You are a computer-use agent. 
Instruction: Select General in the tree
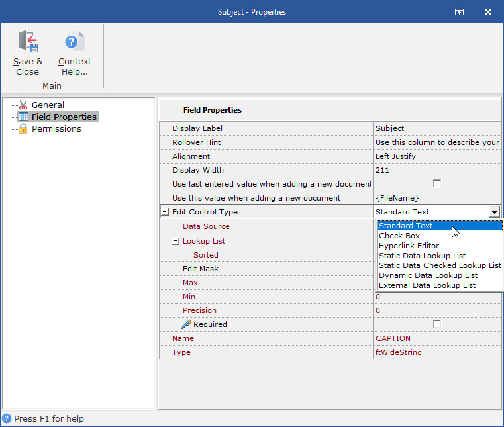click(48, 105)
